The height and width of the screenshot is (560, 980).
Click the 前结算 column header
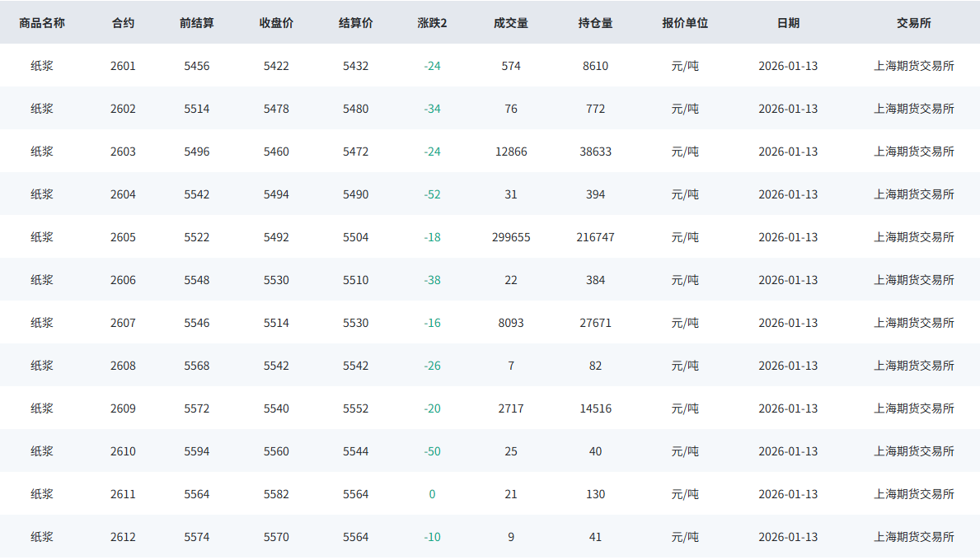196,23
